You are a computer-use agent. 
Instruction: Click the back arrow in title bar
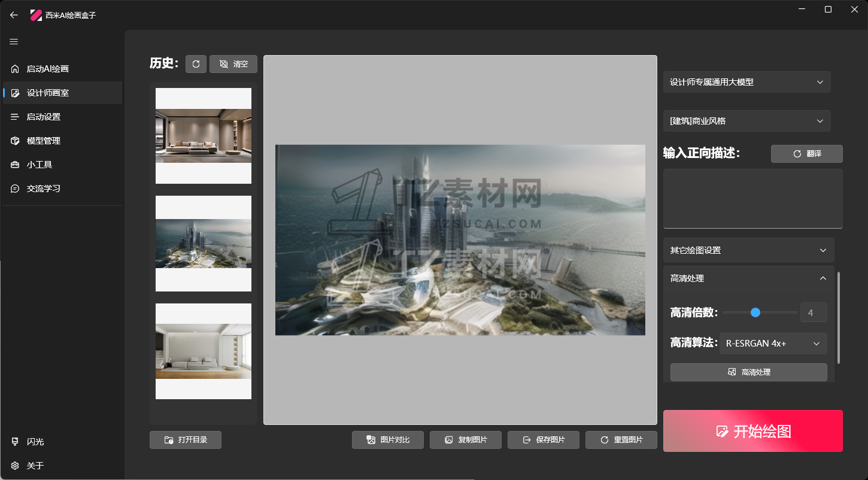point(14,15)
